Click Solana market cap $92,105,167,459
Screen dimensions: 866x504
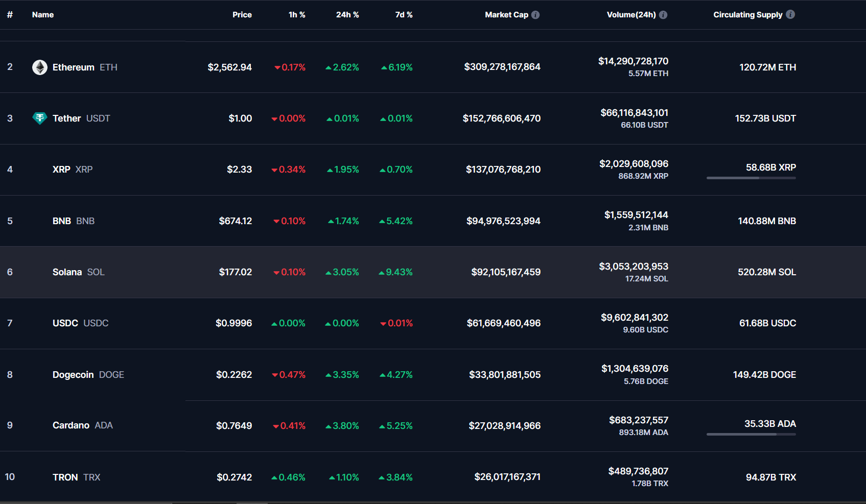506,272
